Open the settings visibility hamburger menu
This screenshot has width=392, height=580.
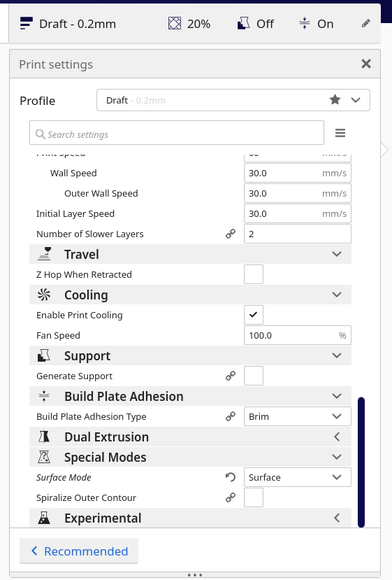(x=340, y=133)
